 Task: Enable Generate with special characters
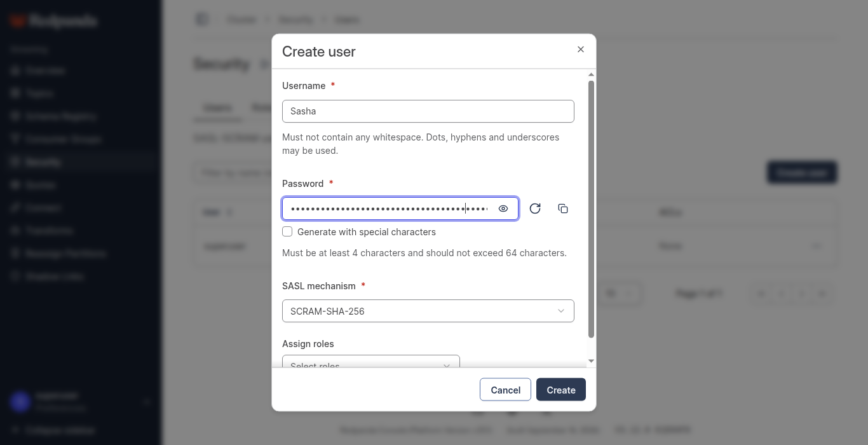(x=288, y=232)
